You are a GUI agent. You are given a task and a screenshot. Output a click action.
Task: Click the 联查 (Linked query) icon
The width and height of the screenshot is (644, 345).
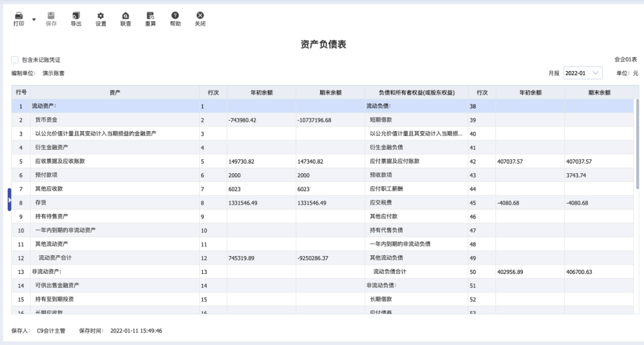click(125, 16)
